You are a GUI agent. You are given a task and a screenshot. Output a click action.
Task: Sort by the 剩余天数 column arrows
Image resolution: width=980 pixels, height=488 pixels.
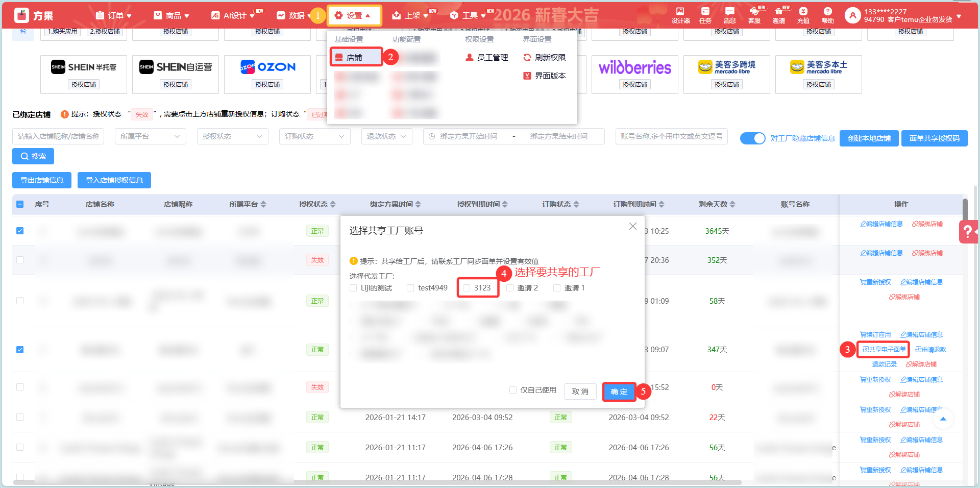tap(732, 204)
